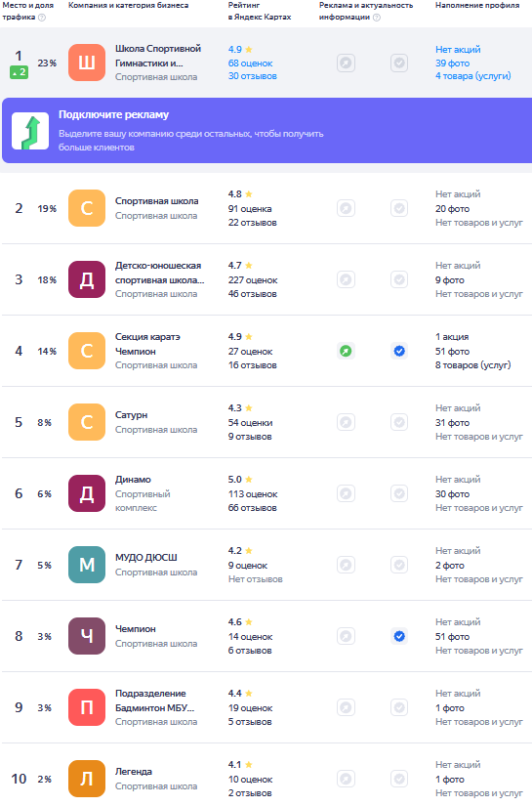This screenshot has width=532, height=806.
Task: Click the '39 фото' link
Action: point(452,64)
